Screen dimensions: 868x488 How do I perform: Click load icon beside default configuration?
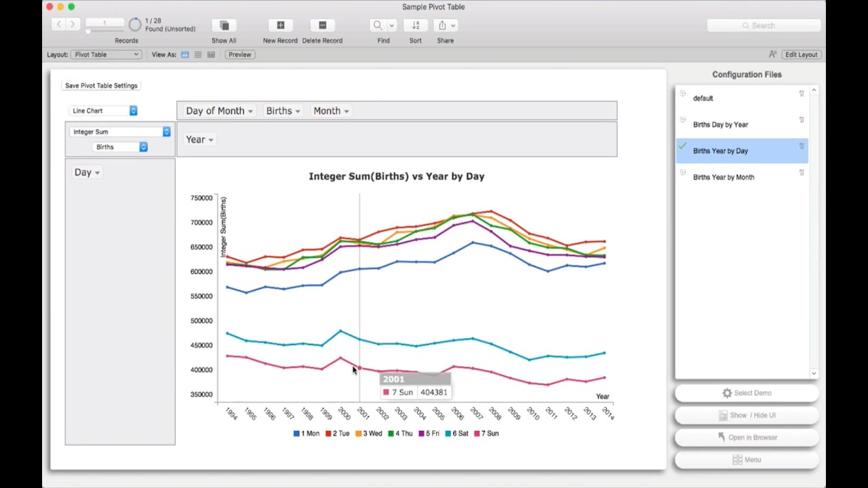(x=683, y=94)
